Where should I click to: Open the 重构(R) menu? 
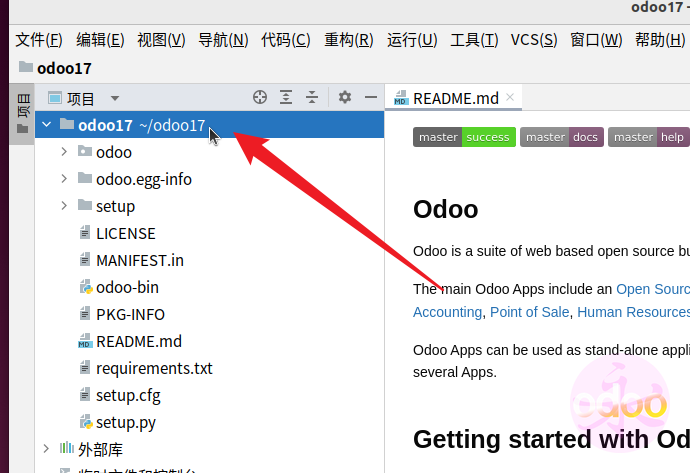click(349, 40)
